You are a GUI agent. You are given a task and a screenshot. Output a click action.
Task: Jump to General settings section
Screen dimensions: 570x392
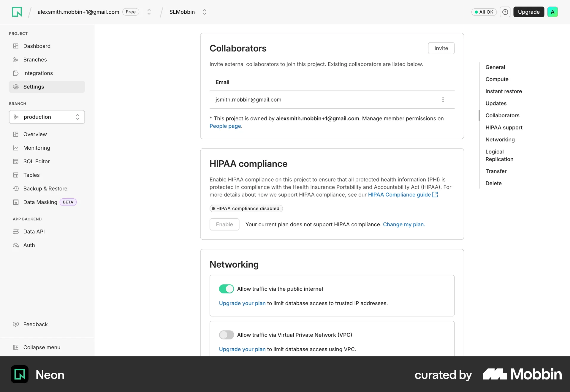(495, 67)
